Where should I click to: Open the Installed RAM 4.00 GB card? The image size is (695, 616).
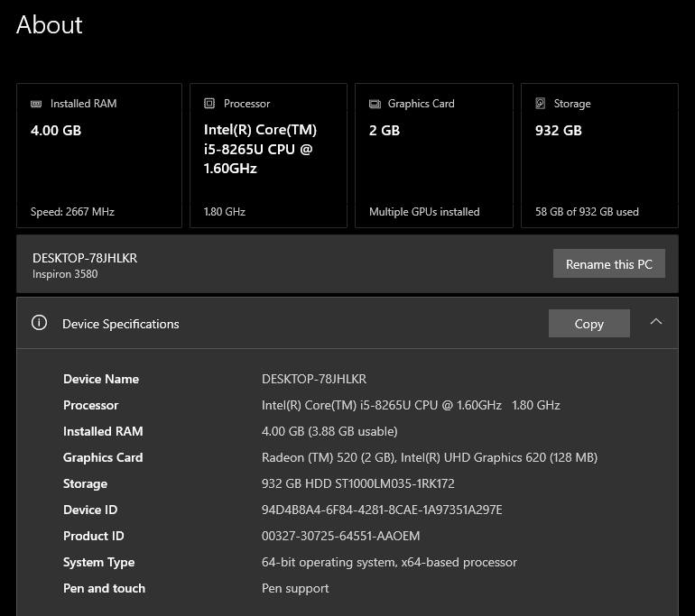pyautogui.click(x=99, y=155)
